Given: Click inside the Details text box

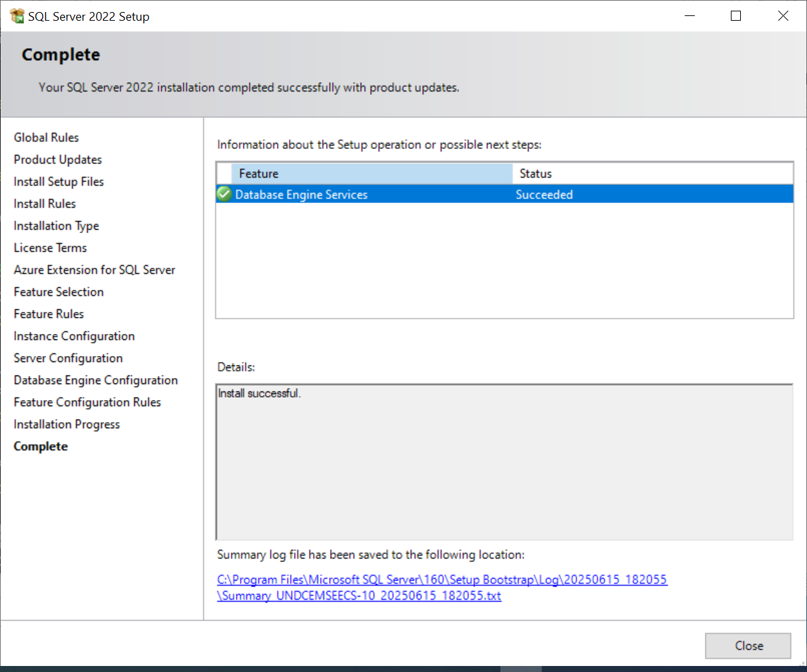Looking at the screenshot, I should coord(504,462).
